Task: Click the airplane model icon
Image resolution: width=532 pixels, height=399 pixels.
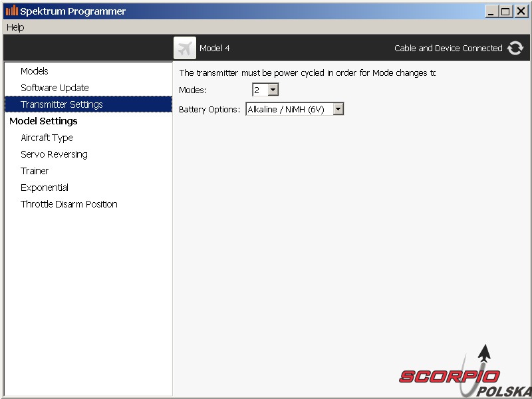Action: 185,48
